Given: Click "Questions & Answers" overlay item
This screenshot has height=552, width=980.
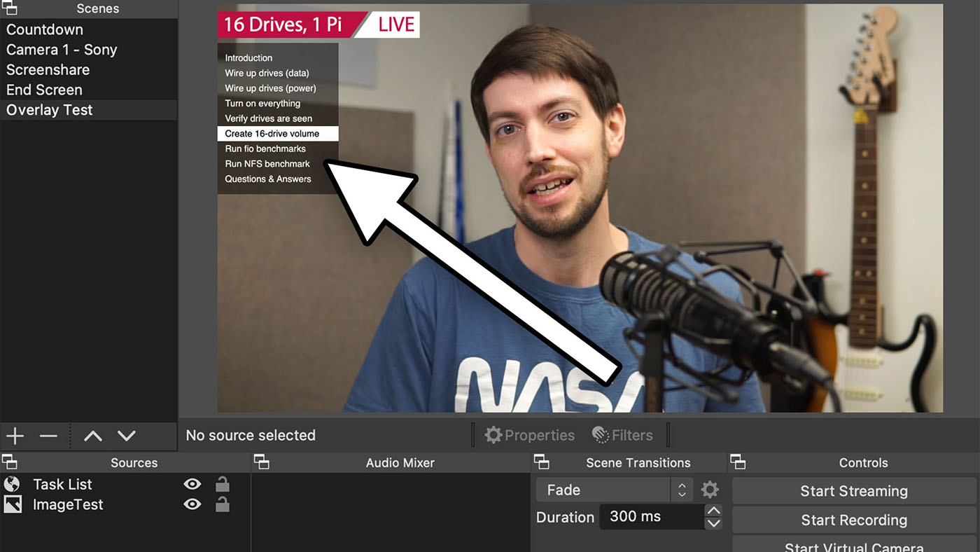Looking at the screenshot, I should [268, 179].
